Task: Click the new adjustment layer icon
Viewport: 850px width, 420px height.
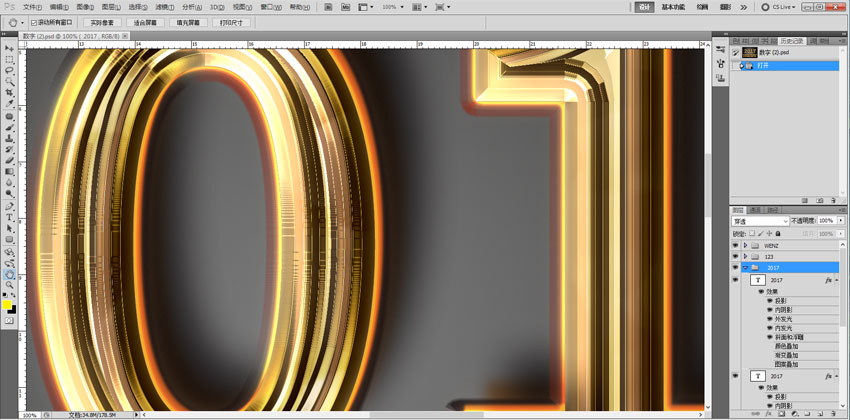Action: click(x=793, y=414)
